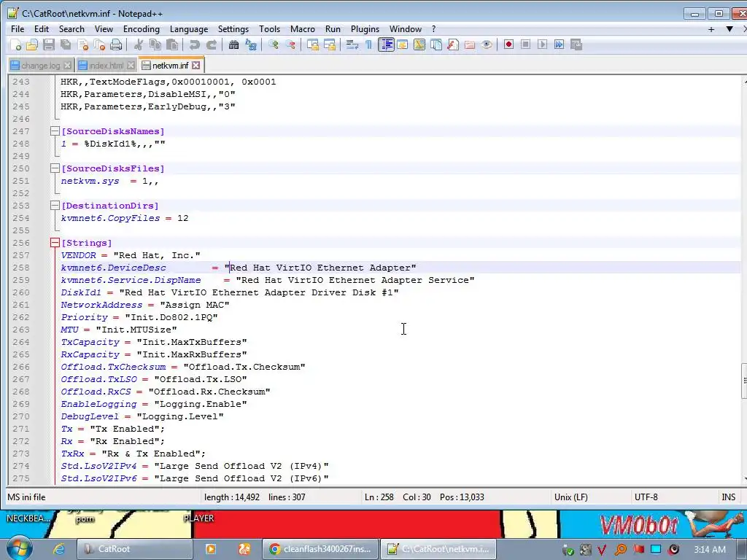
Task: Click the Copy toolbar icon
Action: [x=155, y=44]
